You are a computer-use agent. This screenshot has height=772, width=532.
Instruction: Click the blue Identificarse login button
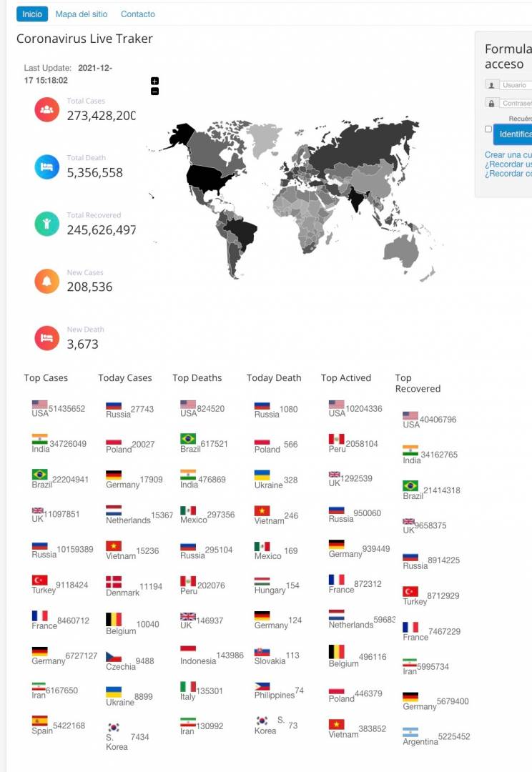point(513,134)
